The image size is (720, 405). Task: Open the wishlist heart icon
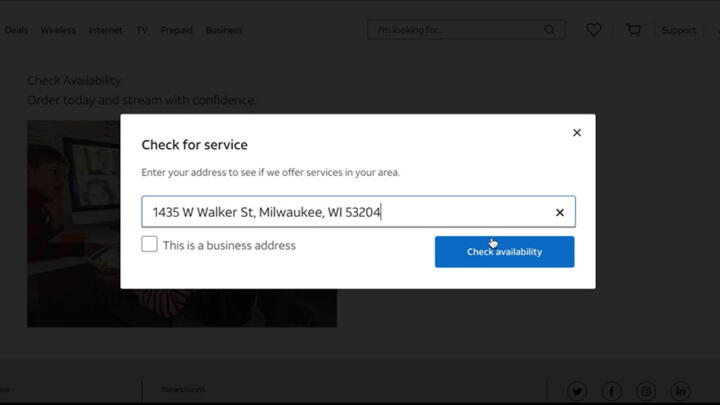coord(594,30)
